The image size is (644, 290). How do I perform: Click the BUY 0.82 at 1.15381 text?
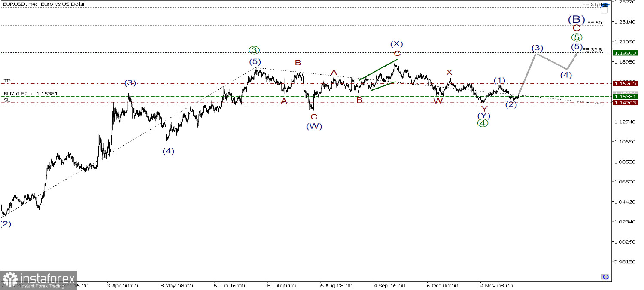coord(29,94)
